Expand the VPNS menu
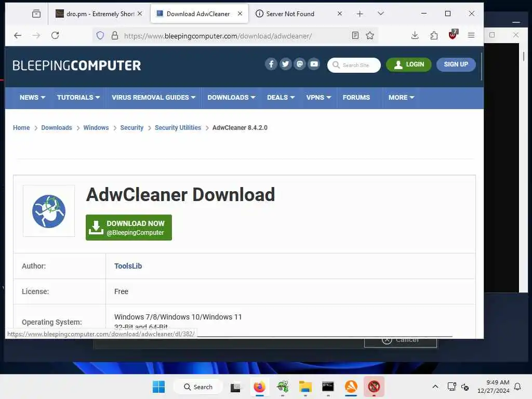This screenshot has height=399, width=532. point(318,97)
